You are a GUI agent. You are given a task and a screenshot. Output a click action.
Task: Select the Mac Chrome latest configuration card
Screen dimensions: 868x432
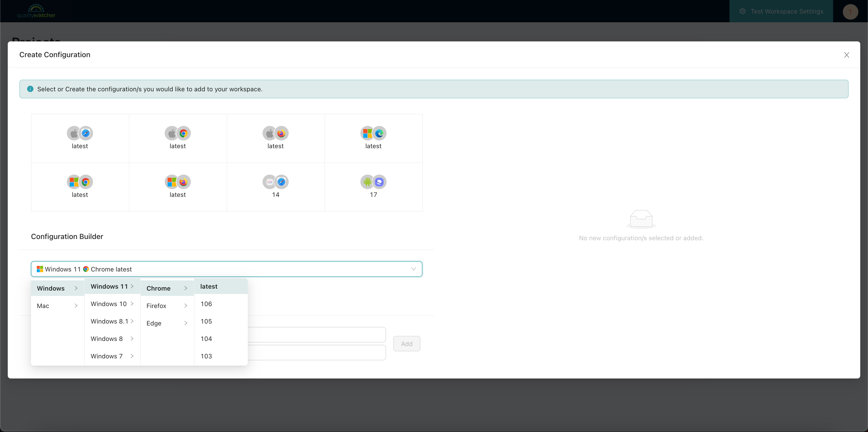[178, 138]
